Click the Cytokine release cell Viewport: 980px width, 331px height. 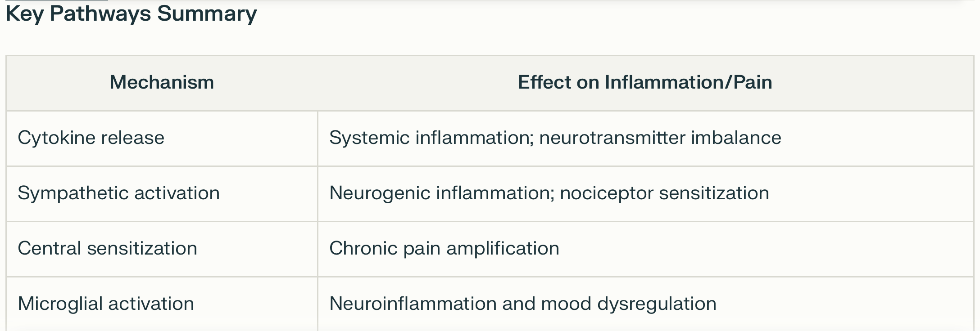[162, 139]
